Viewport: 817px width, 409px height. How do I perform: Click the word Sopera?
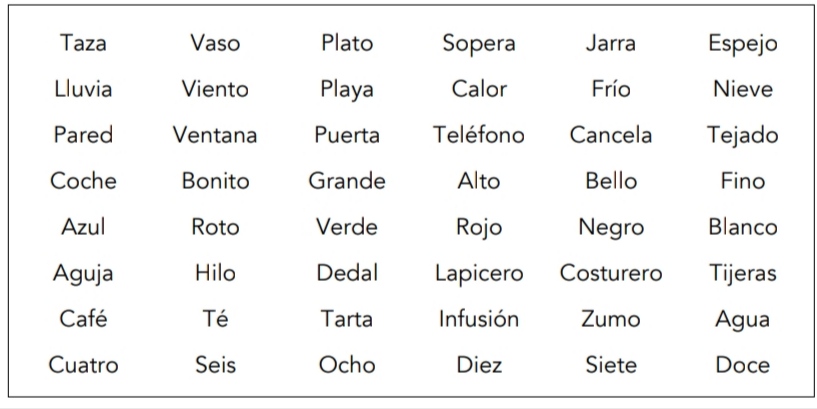pos(479,44)
